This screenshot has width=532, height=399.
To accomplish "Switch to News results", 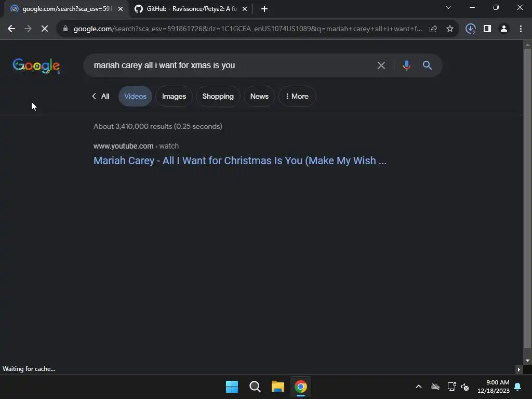I will pos(259,96).
